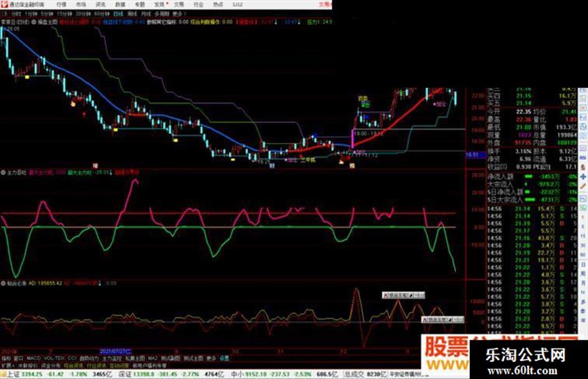588x379 pixels.
Task: Open the 发现 menu
Action: [159, 4]
